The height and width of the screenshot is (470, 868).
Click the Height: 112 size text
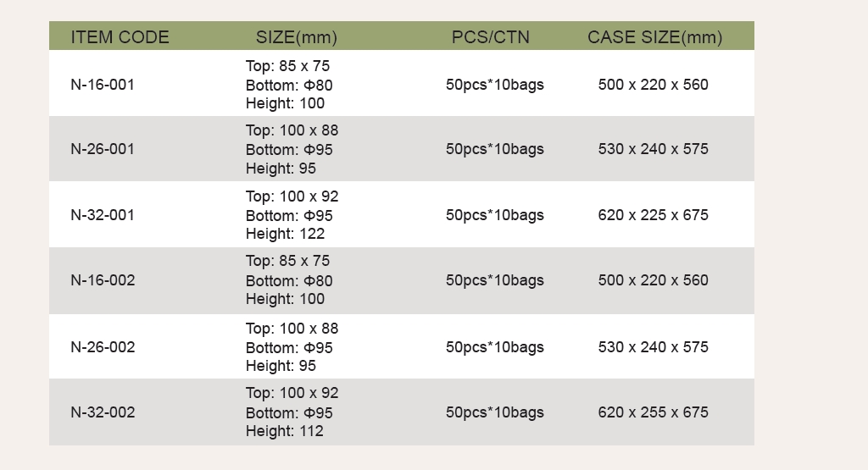click(x=285, y=431)
